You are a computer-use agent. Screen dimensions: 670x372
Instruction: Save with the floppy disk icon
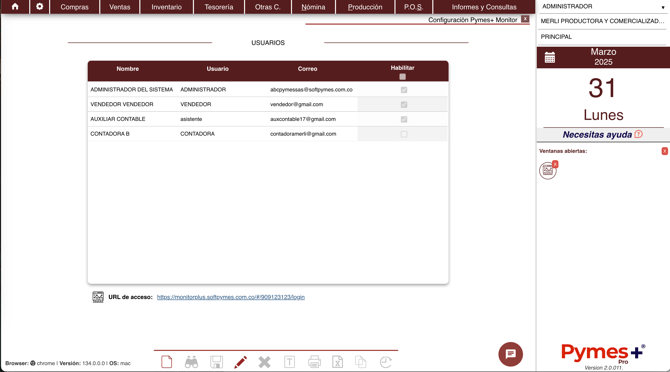[216, 362]
